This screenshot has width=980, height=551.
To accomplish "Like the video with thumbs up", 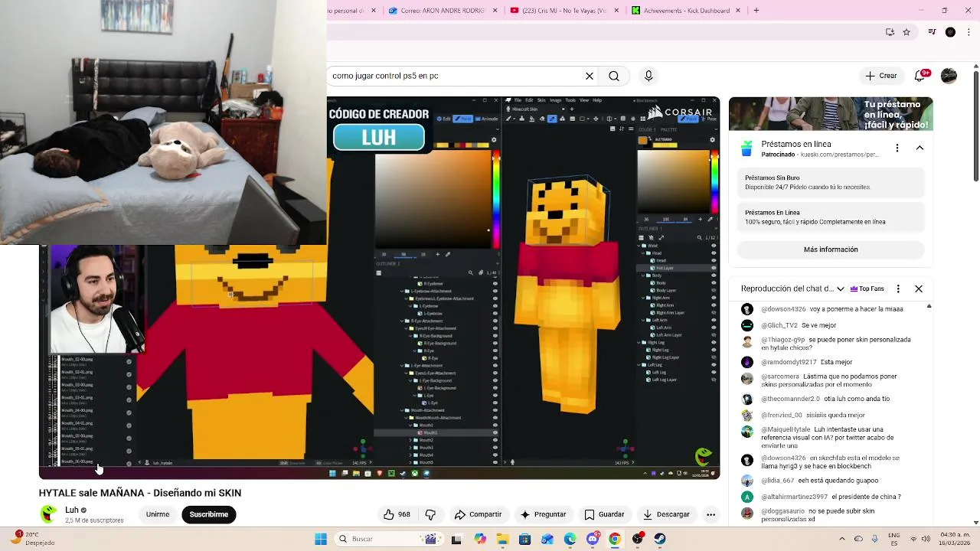I will pos(397,514).
